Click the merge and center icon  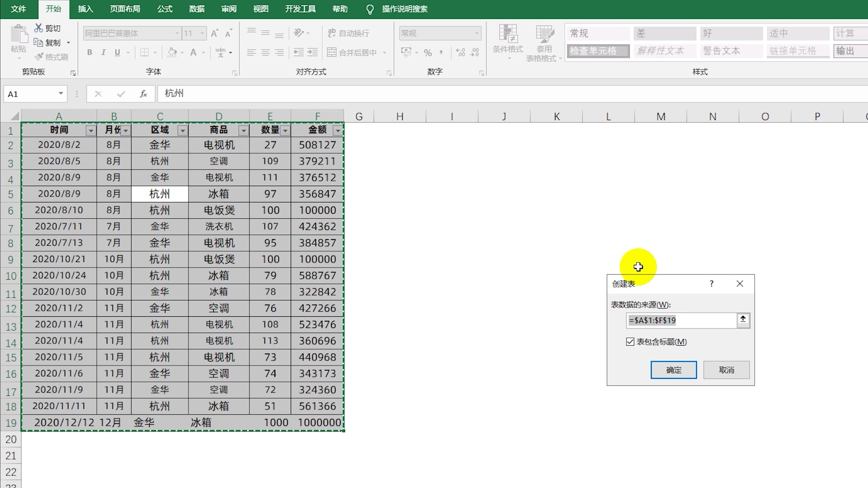pyautogui.click(x=332, y=52)
